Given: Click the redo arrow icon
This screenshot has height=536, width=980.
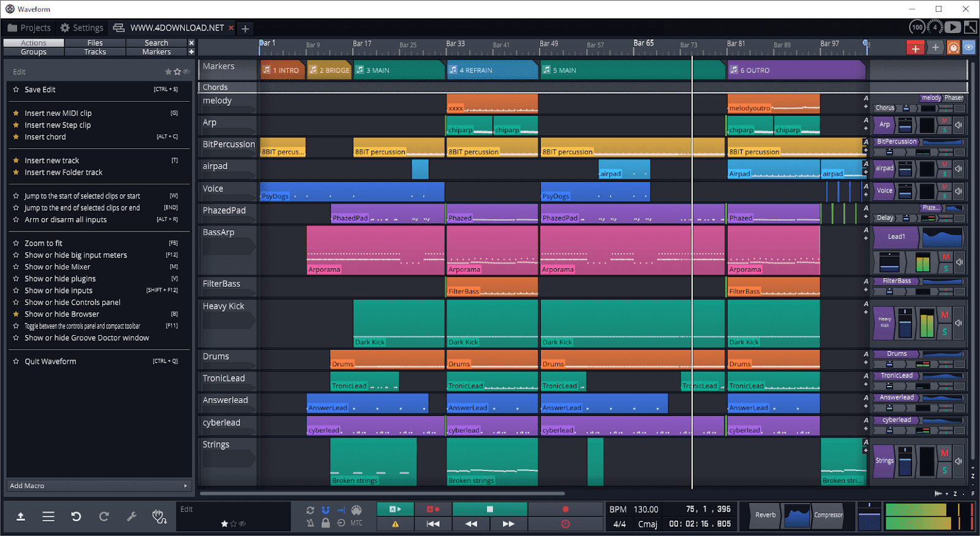Looking at the screenshot, I should pyautogui.click(x=104, y=516).
